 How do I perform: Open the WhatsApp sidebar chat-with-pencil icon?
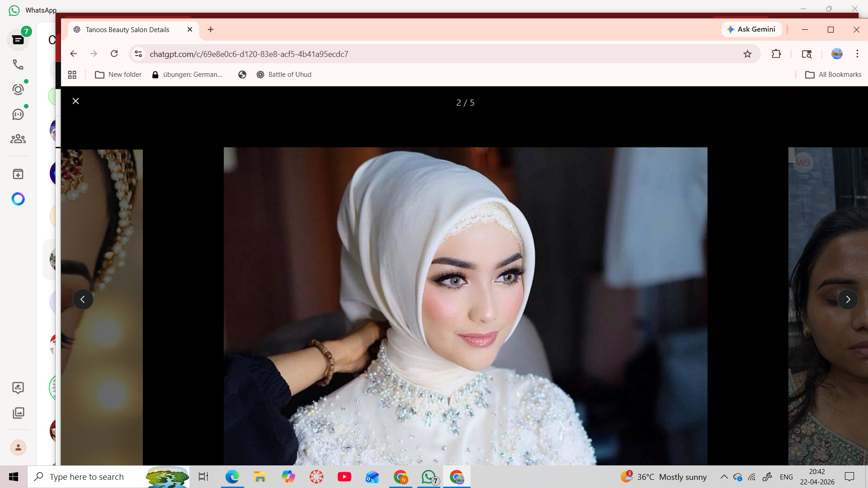(18, 388)
